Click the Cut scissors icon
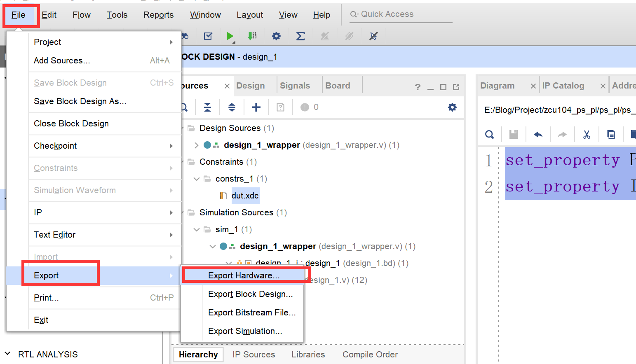Image resolution: width=636 pixels, height=364 pixels. coord(587,135)
